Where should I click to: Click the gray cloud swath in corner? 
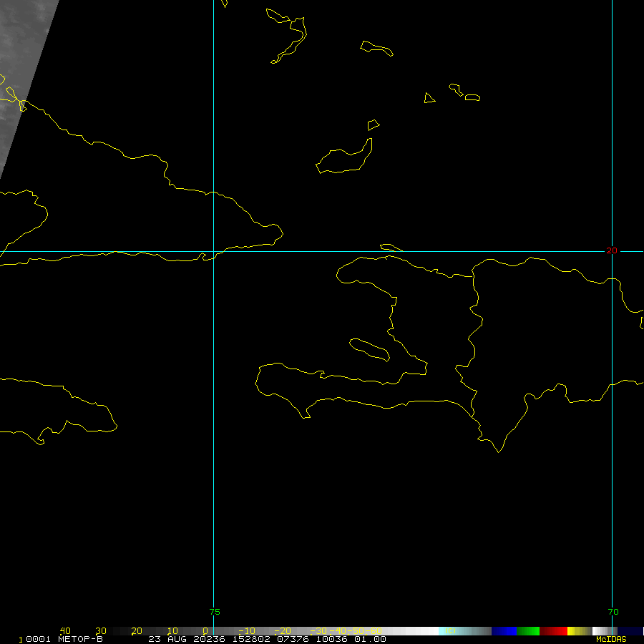[21, 57]
